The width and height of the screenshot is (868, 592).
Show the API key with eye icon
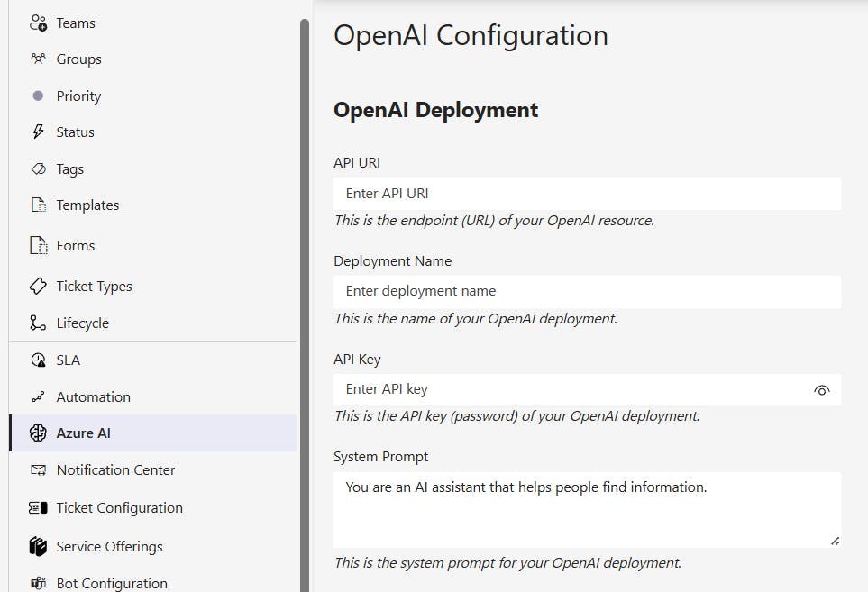(821, 390)
